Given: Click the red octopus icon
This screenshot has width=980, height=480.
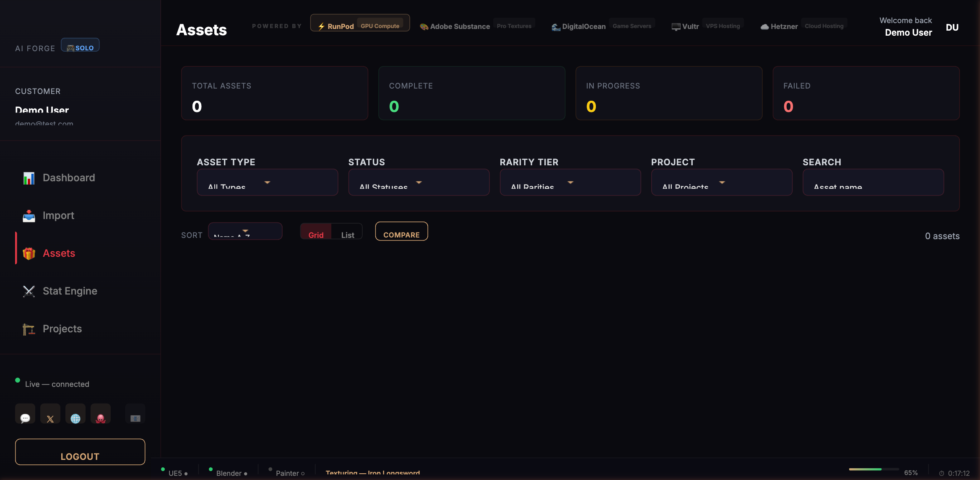Looking at the screenshot, I should [101, 415].
